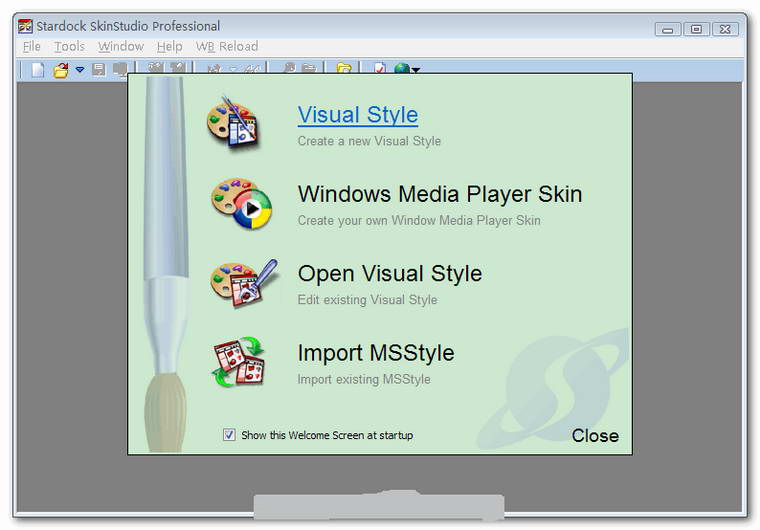Screen dimensions: 760x530
Task: Click the SkinStudio title bar app icon
Action: (x=25, y=26)
